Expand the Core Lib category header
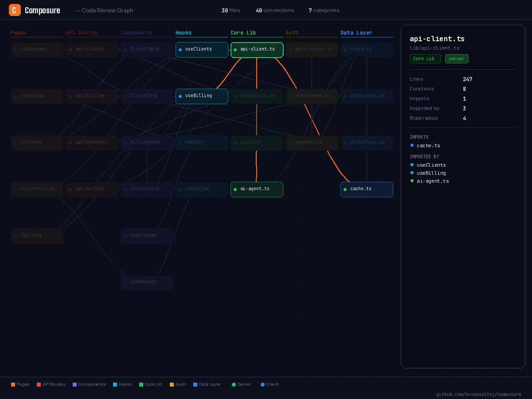532x399 pixels. (243, 32)
